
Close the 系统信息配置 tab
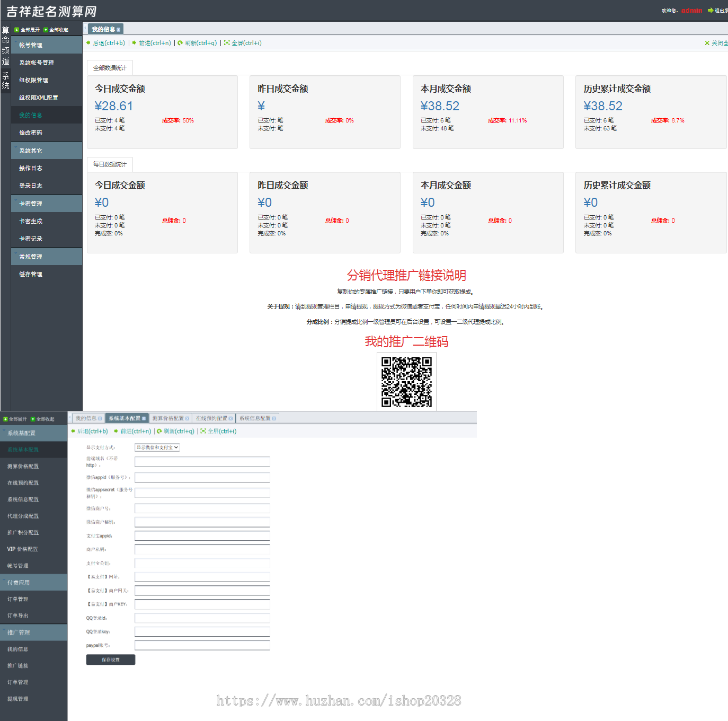(x=274, y=419)
